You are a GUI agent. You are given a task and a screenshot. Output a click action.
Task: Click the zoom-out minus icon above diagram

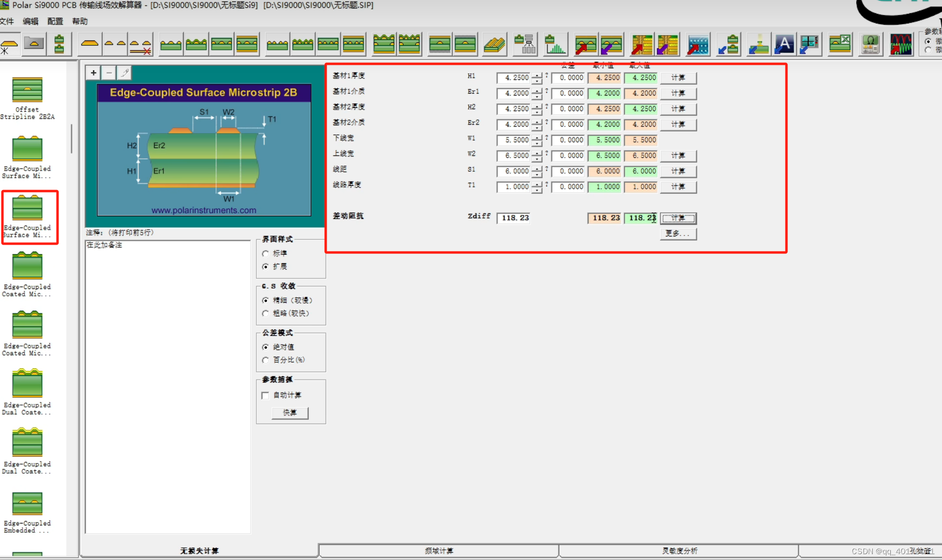click(x=109, y=73)
